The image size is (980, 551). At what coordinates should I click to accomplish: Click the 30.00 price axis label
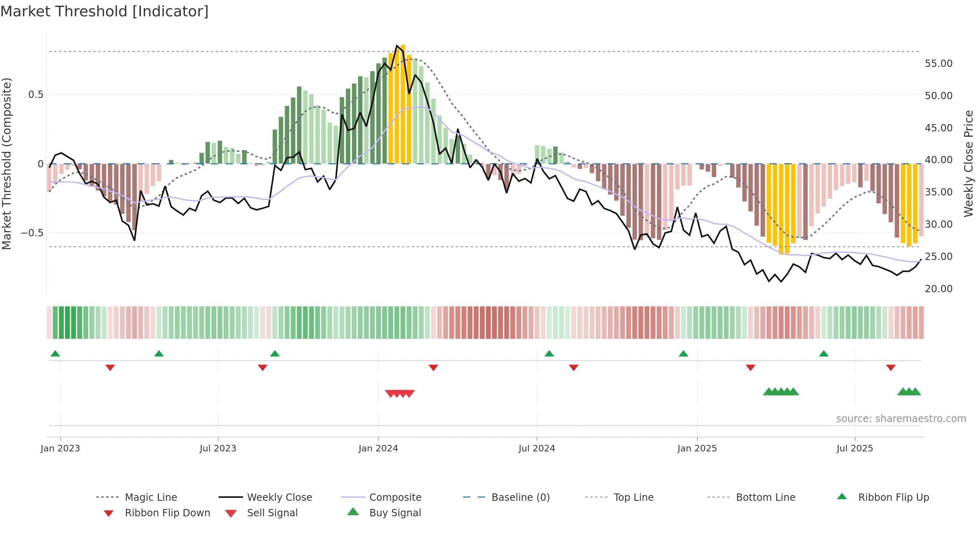pos(939,224)
